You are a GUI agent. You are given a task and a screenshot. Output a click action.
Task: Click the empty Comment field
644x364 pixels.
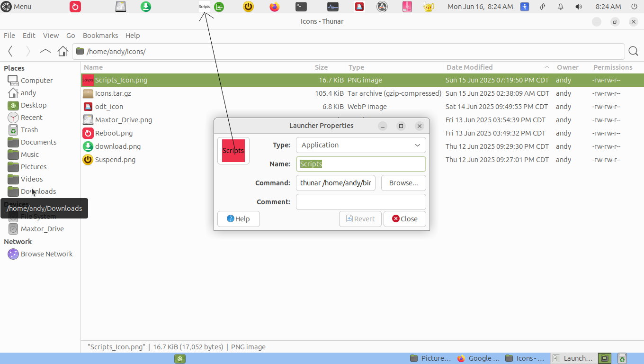click(x=361, y=202)
